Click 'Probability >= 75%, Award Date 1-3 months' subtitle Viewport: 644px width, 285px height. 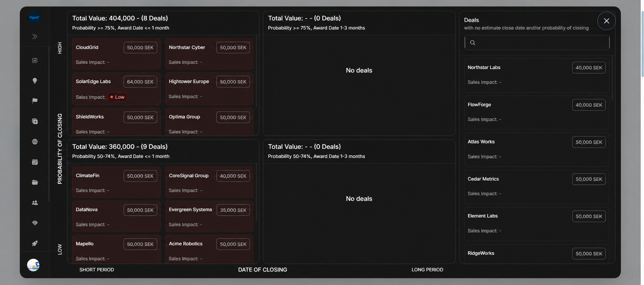click(x=317, y=28)
